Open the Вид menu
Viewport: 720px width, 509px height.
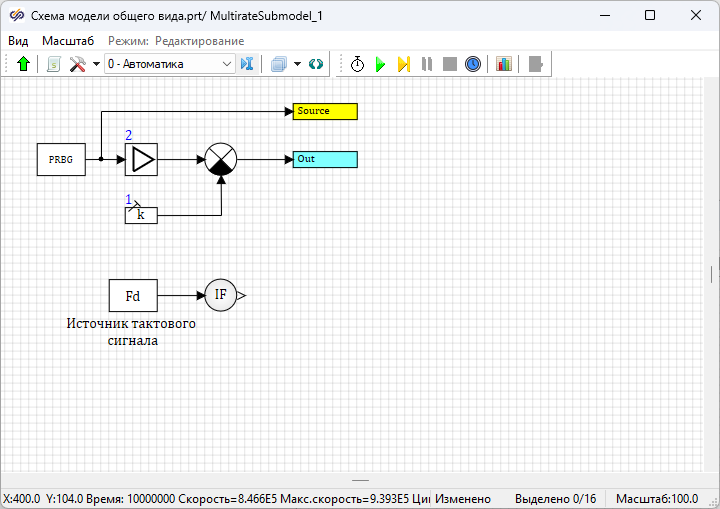(x=18, y=41)
